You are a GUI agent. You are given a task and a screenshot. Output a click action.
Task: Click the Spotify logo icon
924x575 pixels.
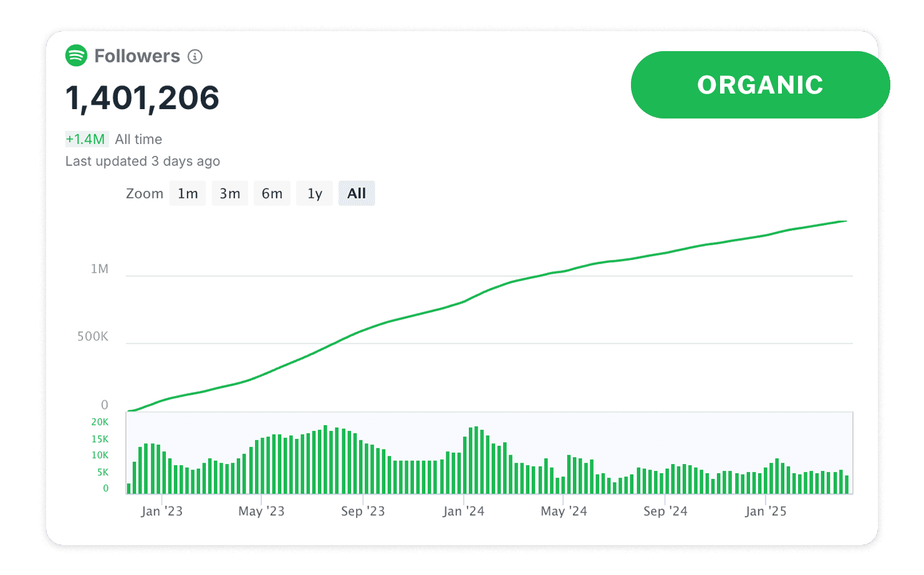pos(76,56)
